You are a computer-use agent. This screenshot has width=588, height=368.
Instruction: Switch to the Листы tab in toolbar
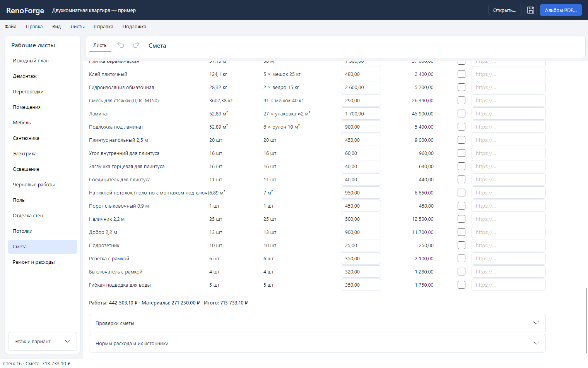(100, 45)
